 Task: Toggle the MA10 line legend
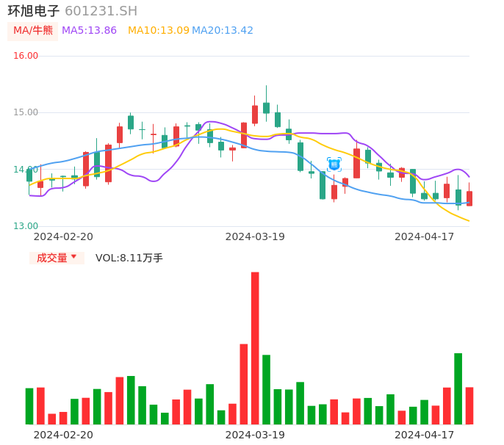pyautogui.click(x=158, y=30)
